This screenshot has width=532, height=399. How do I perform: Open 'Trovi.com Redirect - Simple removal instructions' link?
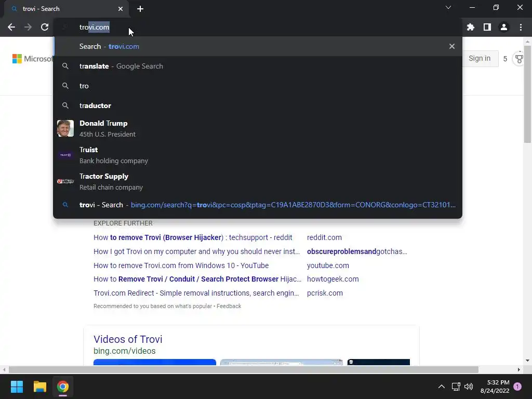coord(196,293)
